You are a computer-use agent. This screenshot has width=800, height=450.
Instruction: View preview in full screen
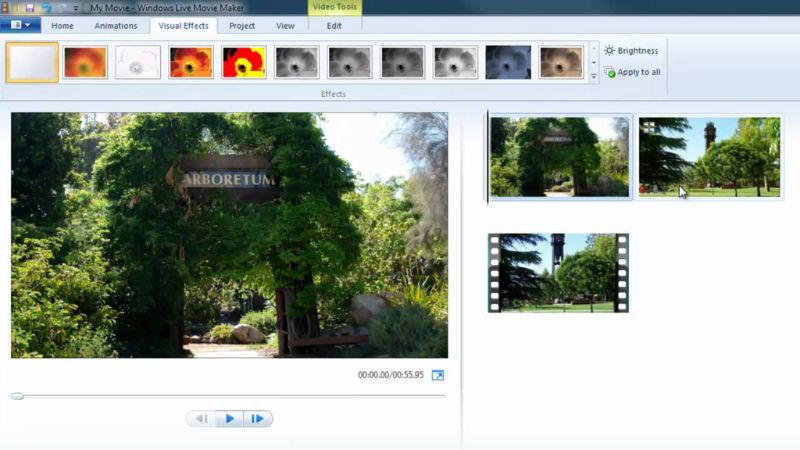438,375
